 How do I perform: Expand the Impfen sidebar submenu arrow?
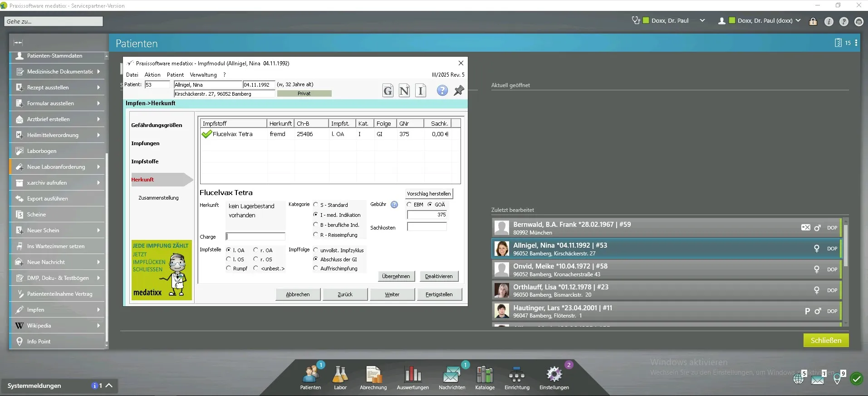[x=98, y=310]
